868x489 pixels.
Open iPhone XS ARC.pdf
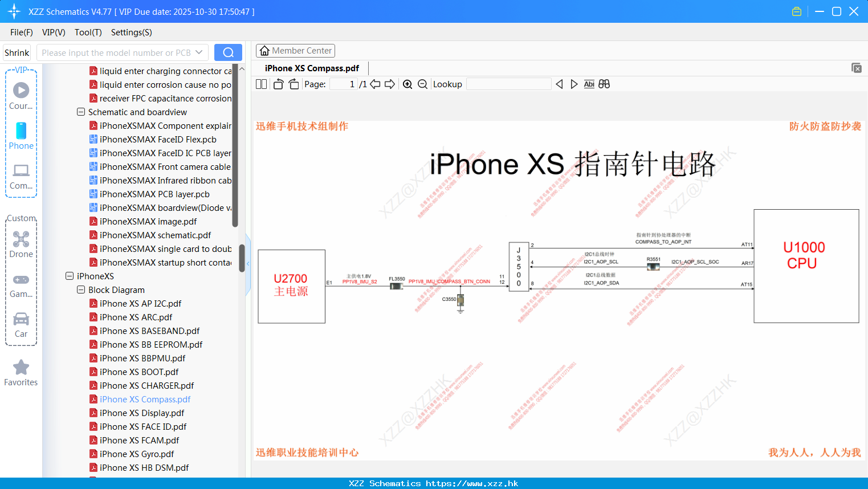[136, 317]
